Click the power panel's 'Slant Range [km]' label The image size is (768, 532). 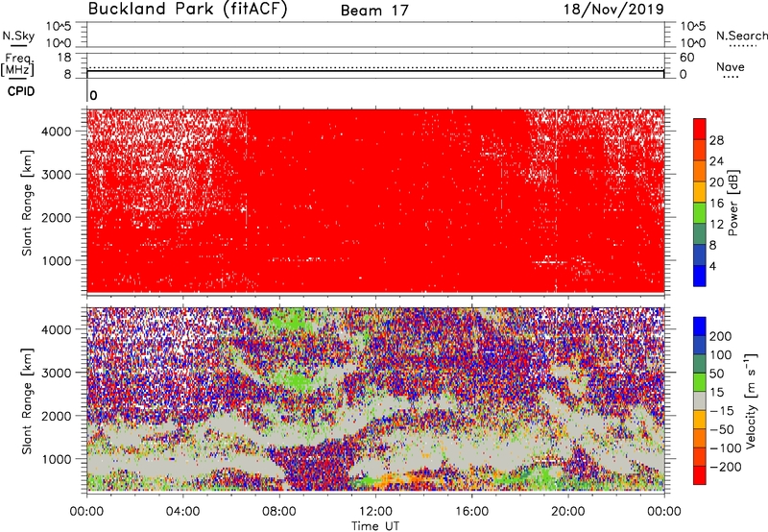(27, 203)
